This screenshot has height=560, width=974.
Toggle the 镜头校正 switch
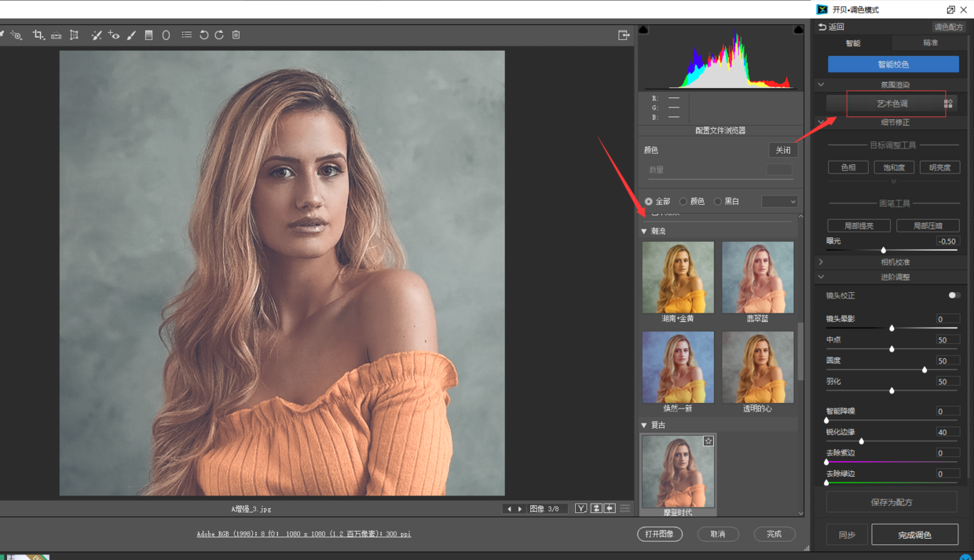tap(954, 295)
